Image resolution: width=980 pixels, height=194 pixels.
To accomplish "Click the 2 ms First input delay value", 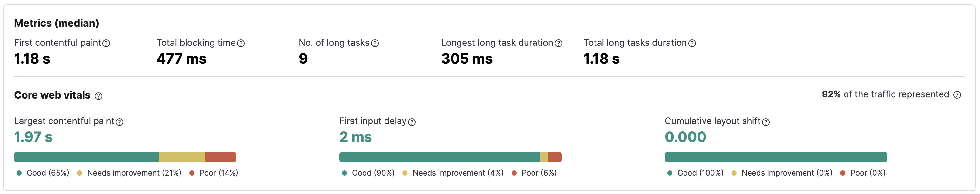I will [x=356, y=137].
